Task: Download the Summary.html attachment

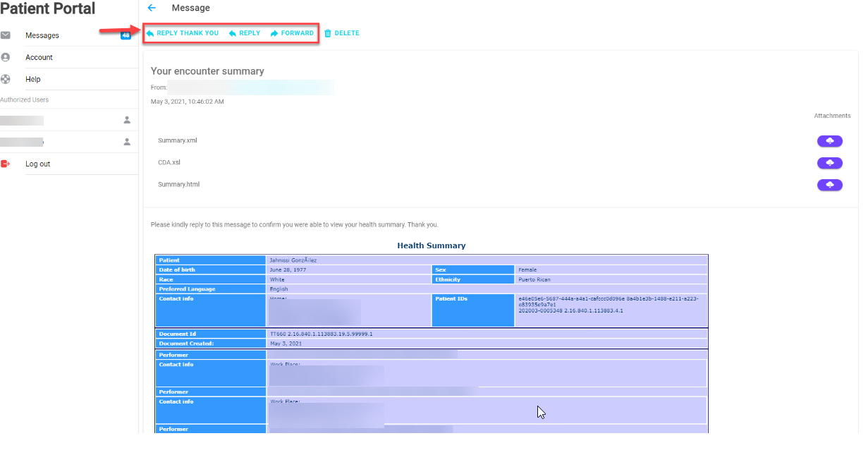Action: tap(830, 185)
